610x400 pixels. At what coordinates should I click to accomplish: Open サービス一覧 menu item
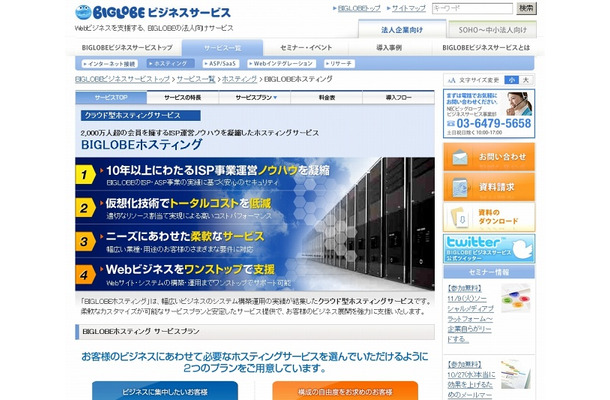tap(223, 48)
